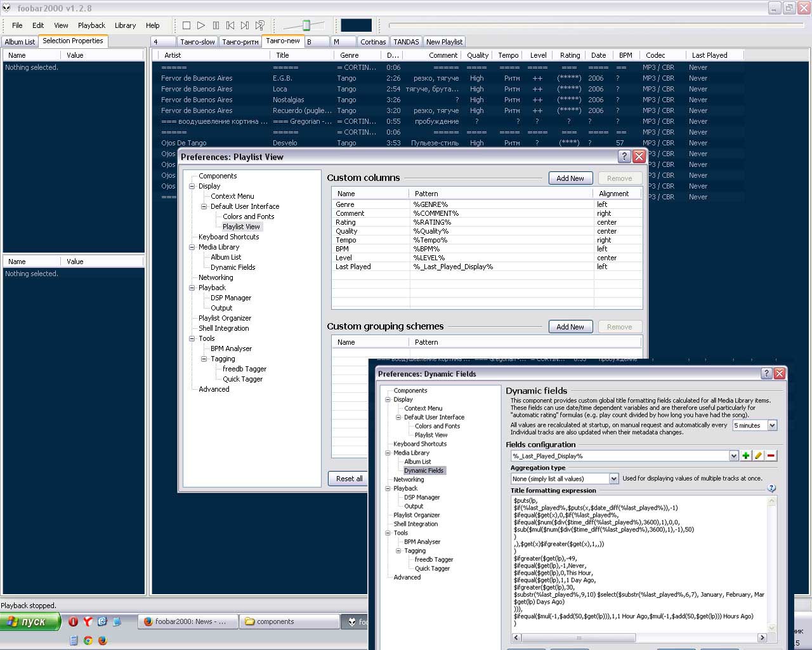
Task: Open the title formatting help icon
Action: [771, 488]
